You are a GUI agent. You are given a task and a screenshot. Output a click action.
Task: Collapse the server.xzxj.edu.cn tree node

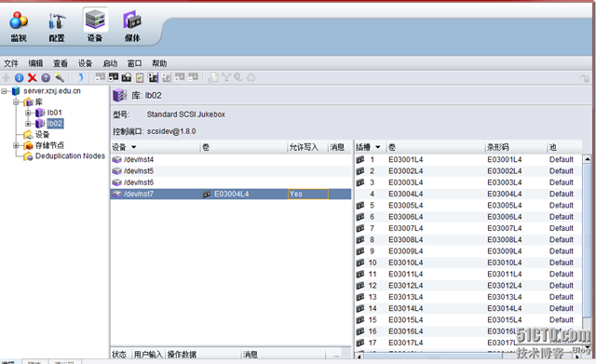tap(4, 91)
